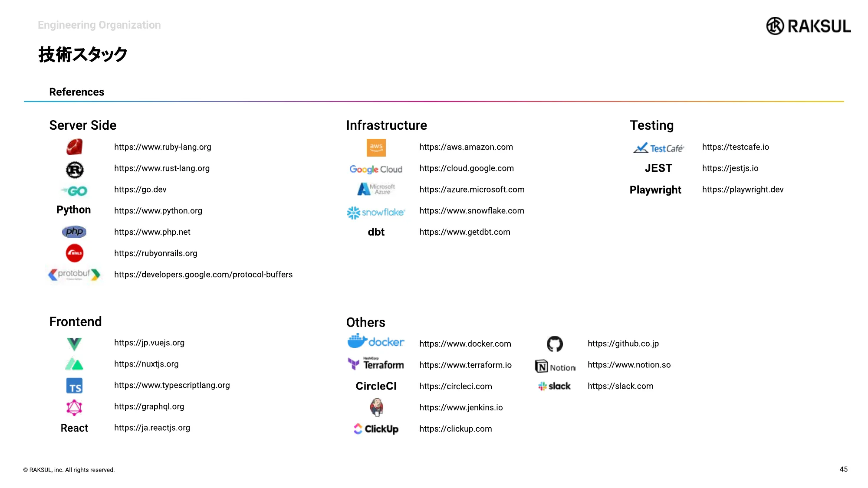Click the Ruby gem logo icon
The image size is (868, 488).
click(74, 147)
